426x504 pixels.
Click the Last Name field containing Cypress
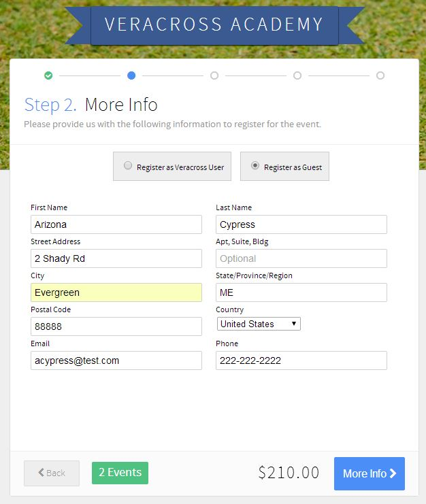coord(301,224)
